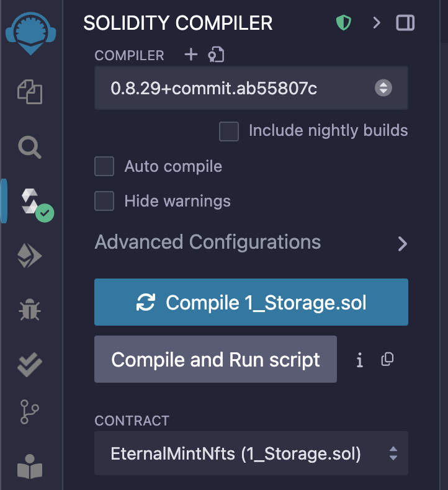Open the LearnEth book icon

(30, 466)
